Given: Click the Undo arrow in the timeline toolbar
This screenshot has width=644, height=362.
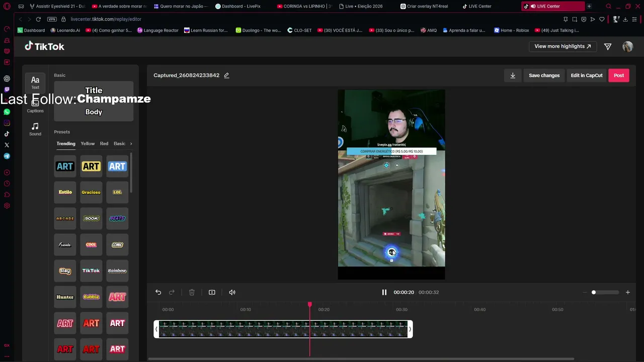Looking at the screenshot, I should [158, 292].
